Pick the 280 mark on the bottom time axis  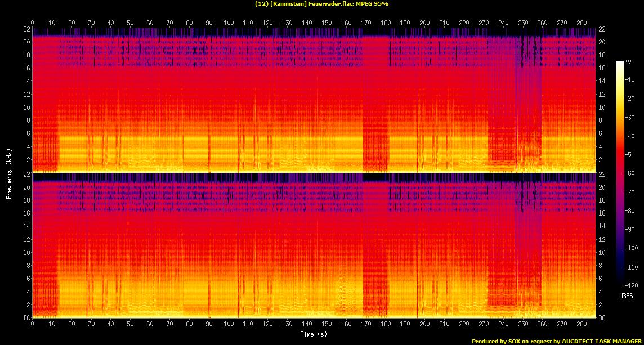[x=582, y=324]
